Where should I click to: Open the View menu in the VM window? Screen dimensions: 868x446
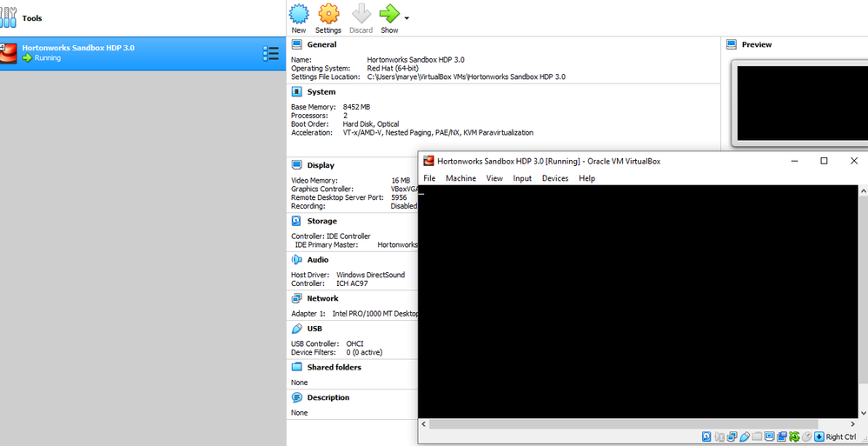494,178
